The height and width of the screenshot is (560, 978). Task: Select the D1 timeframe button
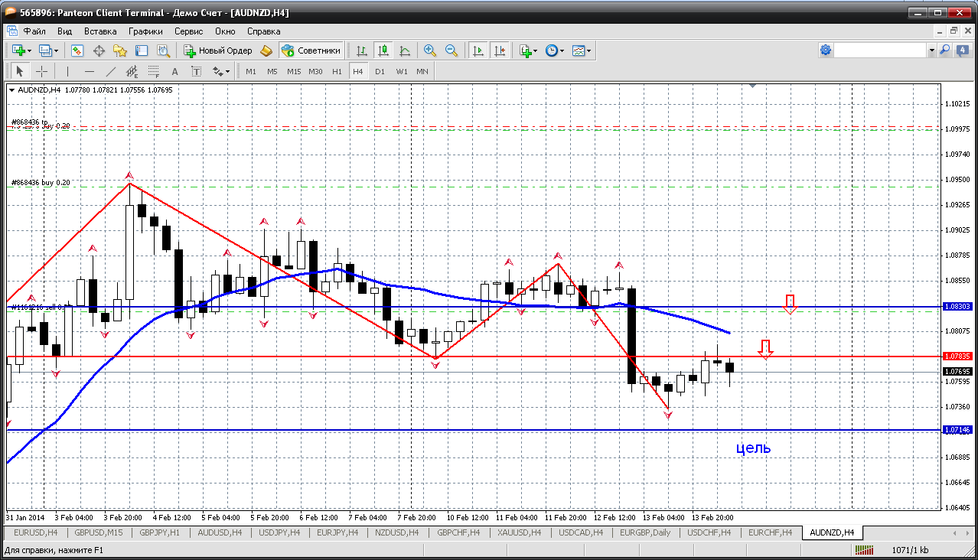tap(380, 71)
